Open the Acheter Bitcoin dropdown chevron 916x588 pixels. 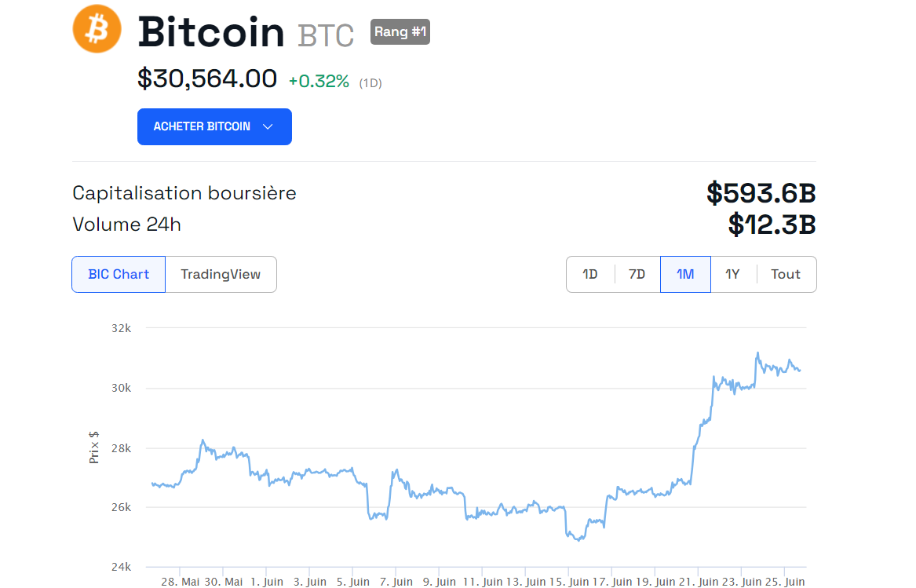[268, 127]
